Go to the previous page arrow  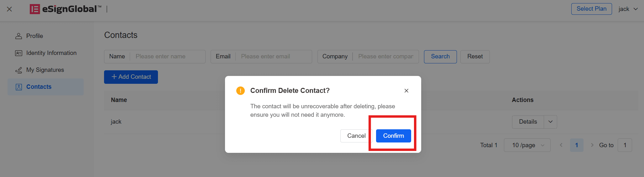561,145
